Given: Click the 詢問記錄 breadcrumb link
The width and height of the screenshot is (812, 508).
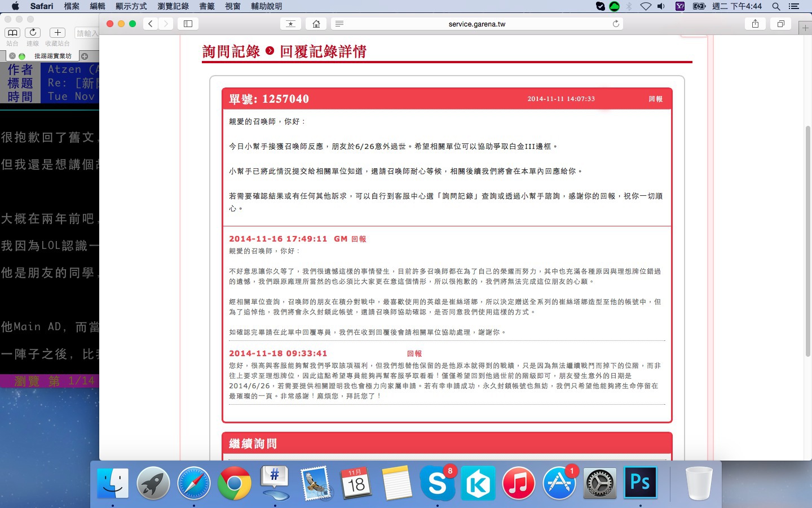Looking at the screenshot, I should (231, 52).
